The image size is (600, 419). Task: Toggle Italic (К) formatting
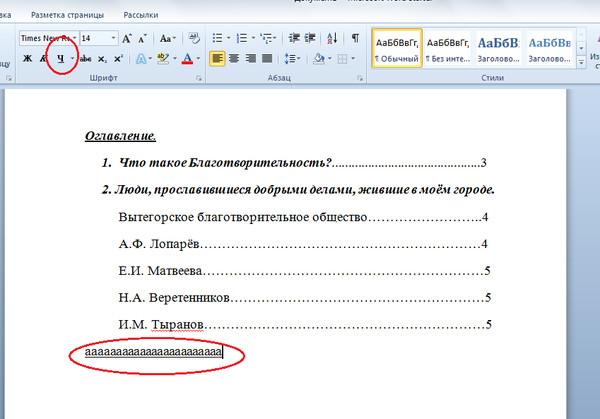click(x=44, y=59)
